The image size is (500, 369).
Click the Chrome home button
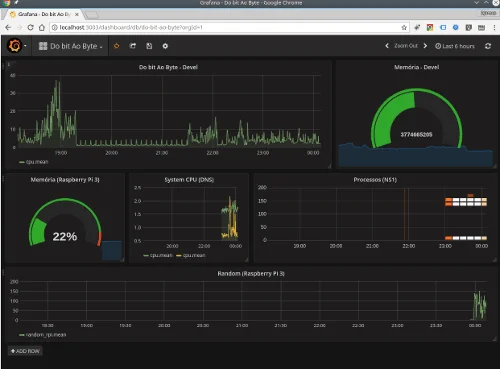[42, 27]
